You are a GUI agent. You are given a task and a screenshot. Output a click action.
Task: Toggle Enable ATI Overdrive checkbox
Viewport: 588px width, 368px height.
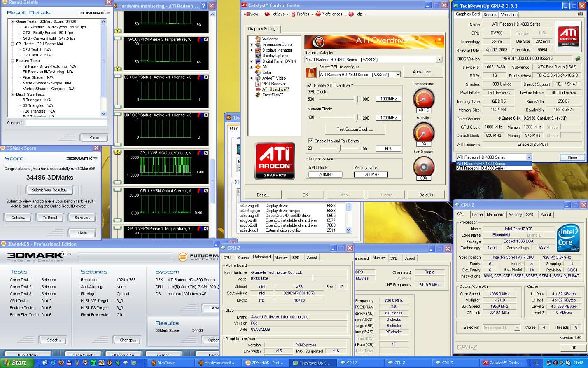309,85
